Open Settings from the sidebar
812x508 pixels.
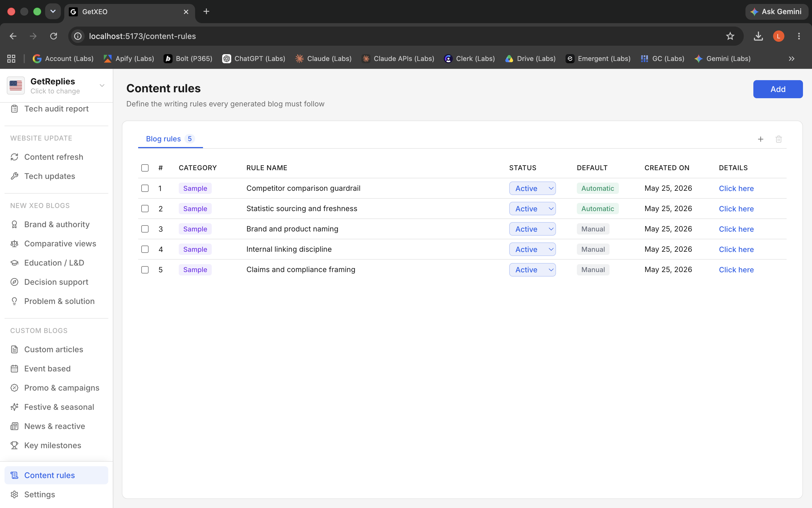(56, 494)
